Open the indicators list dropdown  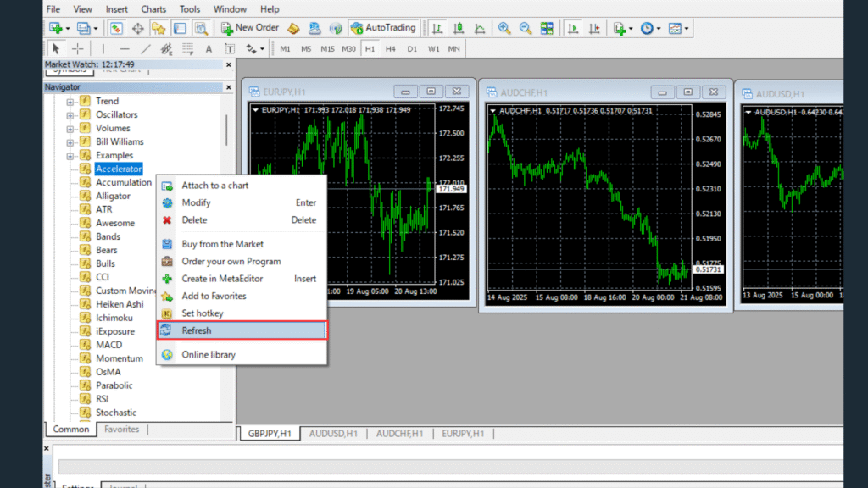[631, 29]
